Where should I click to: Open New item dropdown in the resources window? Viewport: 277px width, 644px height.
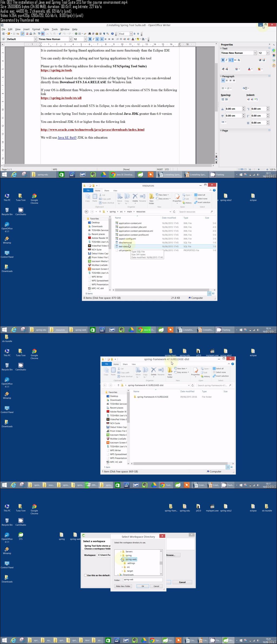click(162, 195)
